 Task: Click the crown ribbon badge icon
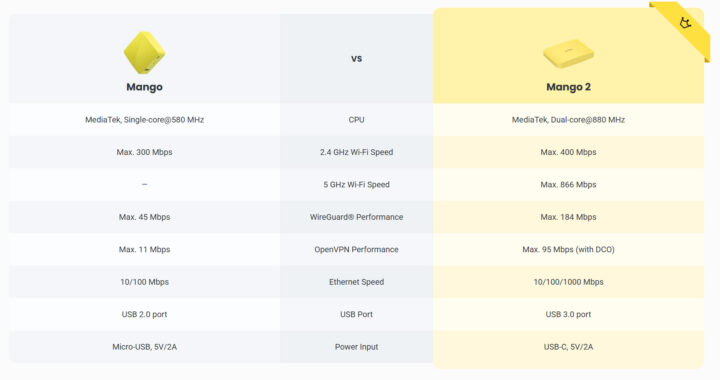pyautogui.click(x=686, y=23)
